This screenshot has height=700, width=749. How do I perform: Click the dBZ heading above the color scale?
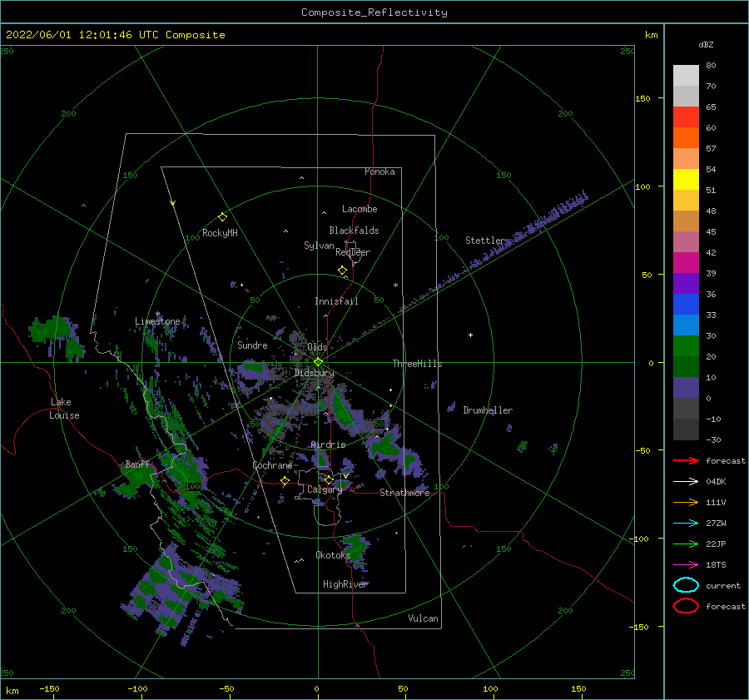click(x=706, y=44)
